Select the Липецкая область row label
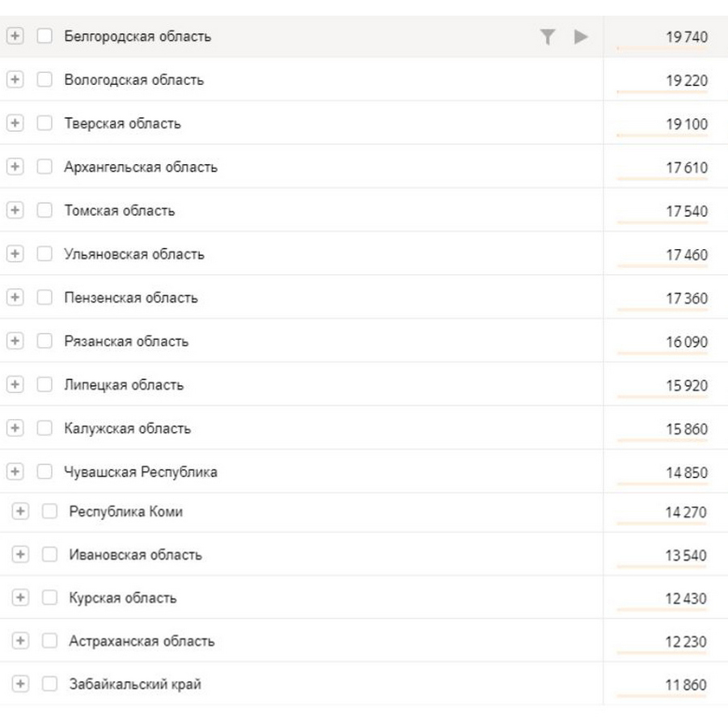This screenshot has width=728, height=728. [x=124, y=385]
